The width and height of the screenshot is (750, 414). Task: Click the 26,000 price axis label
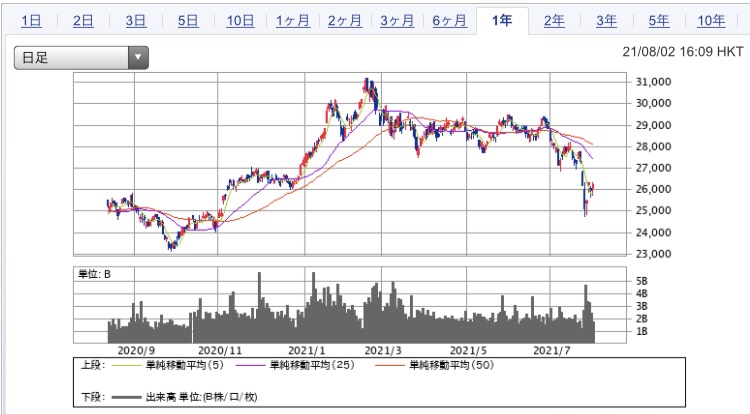click(x=653, y=189)
